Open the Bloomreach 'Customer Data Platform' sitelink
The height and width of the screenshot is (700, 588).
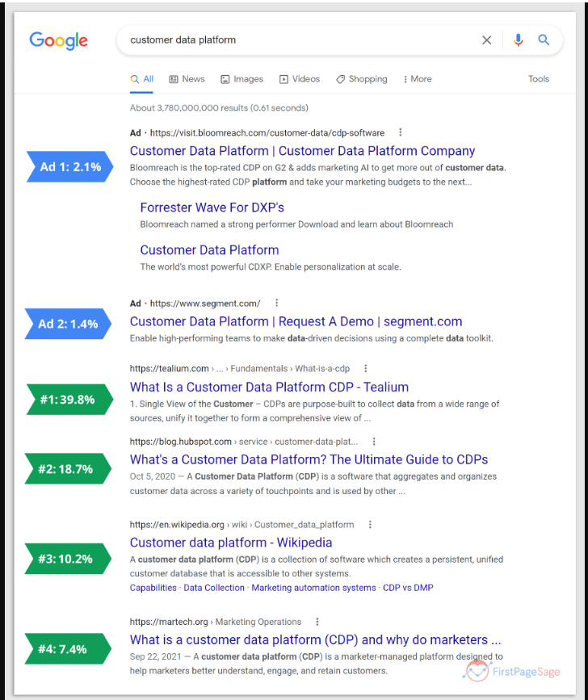(x=209, y=250)
